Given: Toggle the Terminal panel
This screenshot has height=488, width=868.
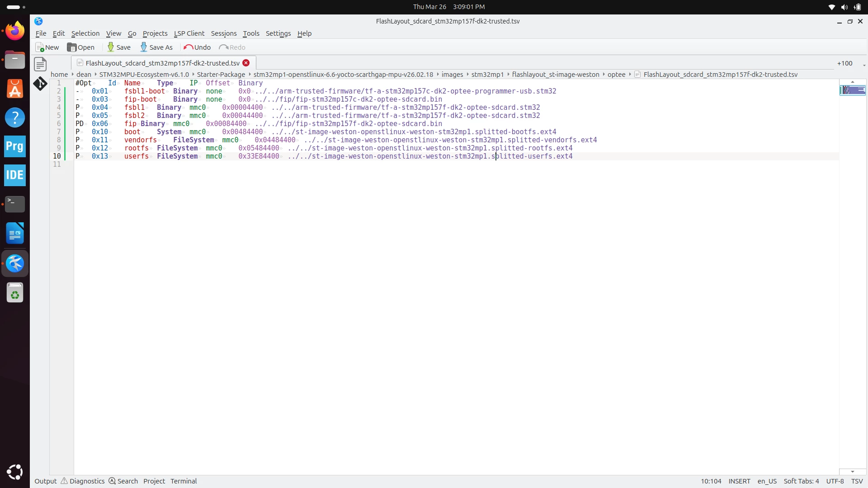Looking at the screenshot, I should pyautogui.click(x=184, y=481).
